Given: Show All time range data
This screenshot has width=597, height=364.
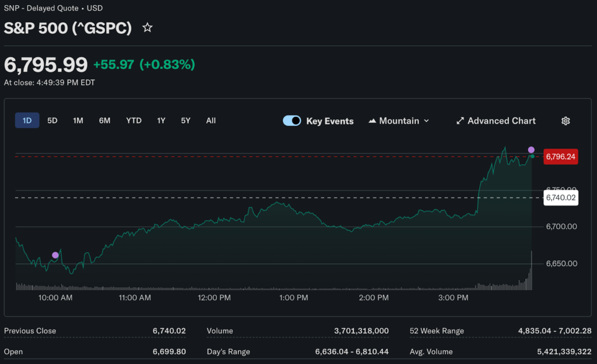Looking at the screenshot, I should 211,121.
